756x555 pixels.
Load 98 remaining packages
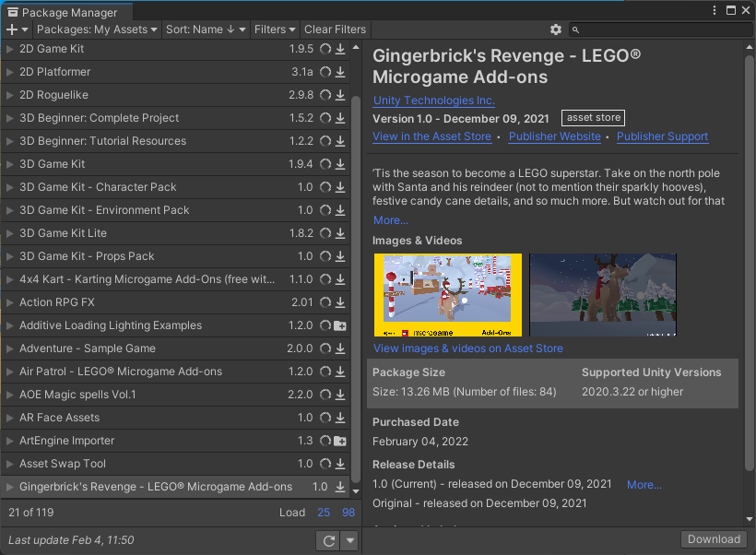348,513
